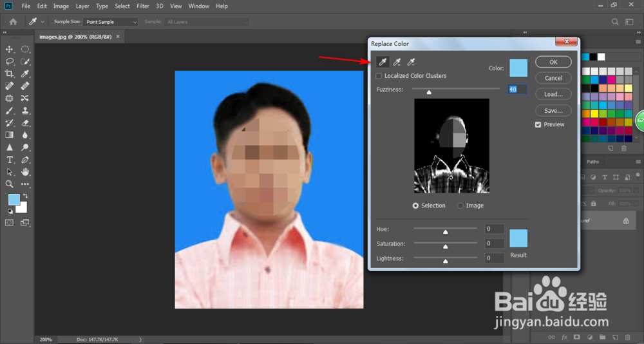Adjust the Fuzziness slider handle
Viewport: 644px width, 344px height.
click(429, 93)
